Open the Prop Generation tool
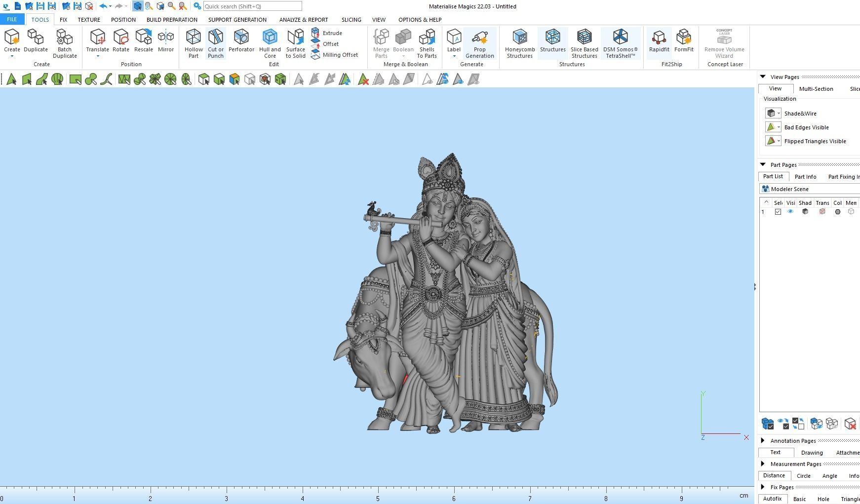860x504 pixels. click(480, 43)
